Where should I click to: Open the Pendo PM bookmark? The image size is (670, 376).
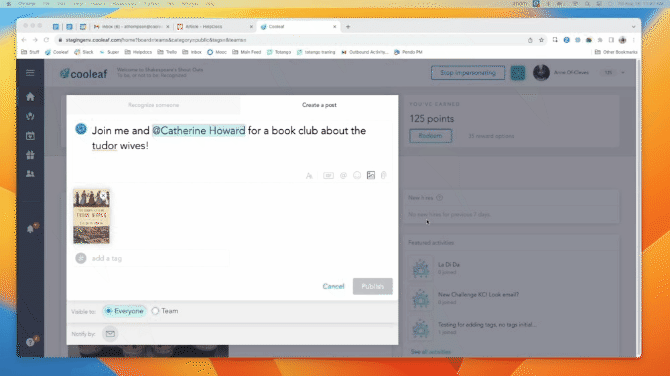408,52
